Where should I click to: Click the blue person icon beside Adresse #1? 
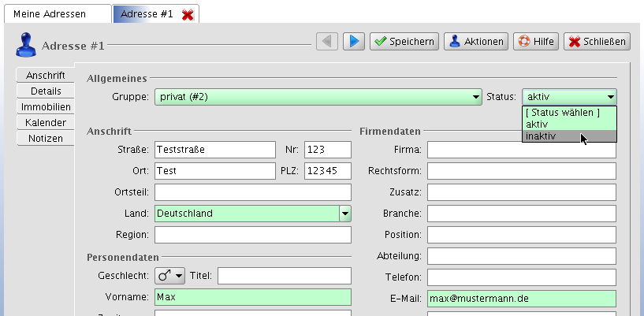26,45
